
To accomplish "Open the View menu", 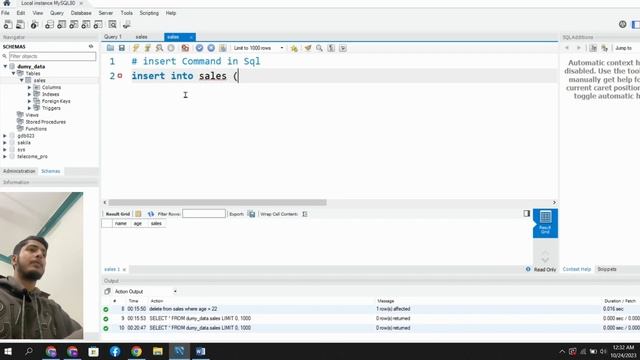I will coord(38,13).
